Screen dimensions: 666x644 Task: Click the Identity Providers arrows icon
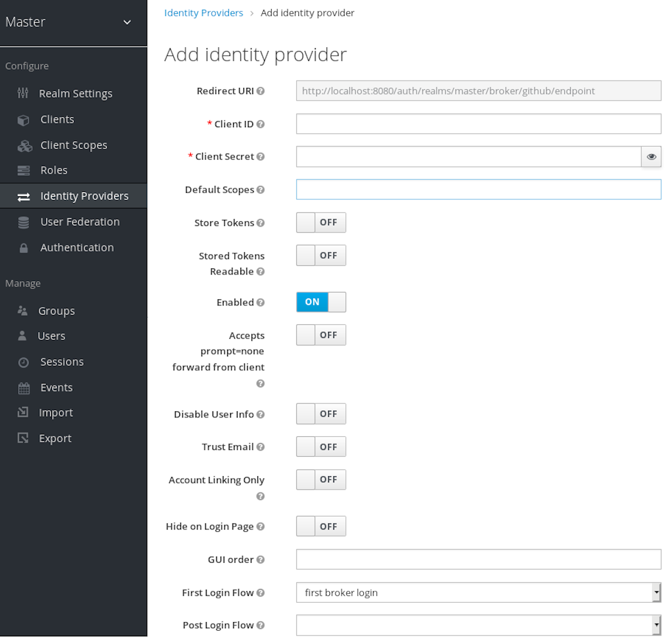24,197
